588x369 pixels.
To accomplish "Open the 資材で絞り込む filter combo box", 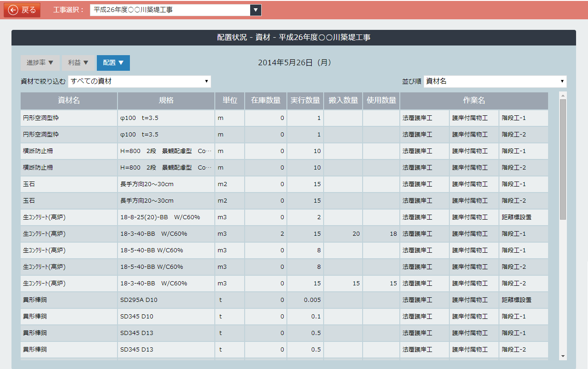I will coord(140,81).
